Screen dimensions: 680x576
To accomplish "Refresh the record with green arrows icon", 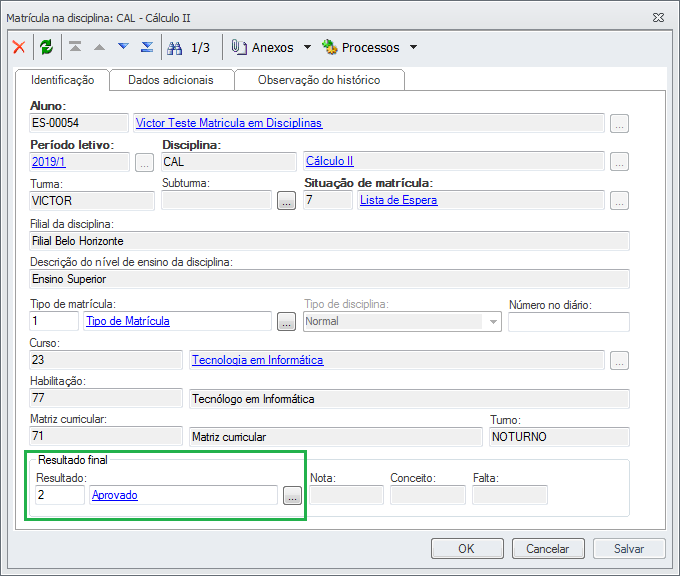I will pos(46,47).
